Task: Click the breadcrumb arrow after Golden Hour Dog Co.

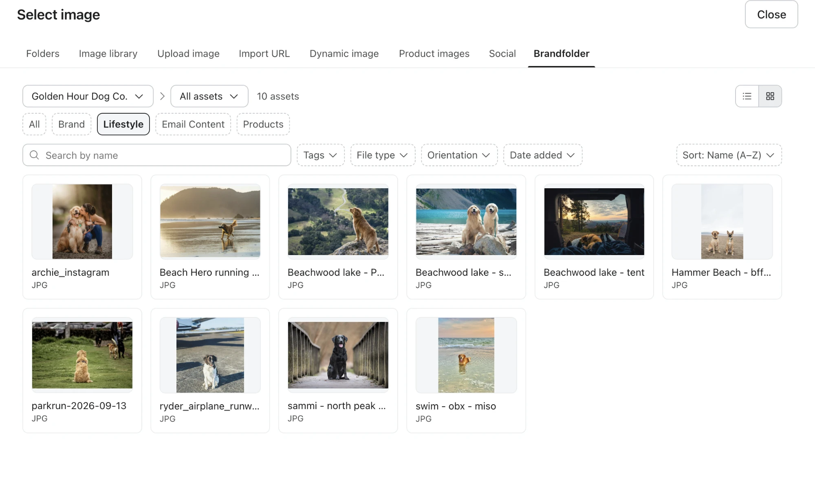Action: [x=162, y=96]
